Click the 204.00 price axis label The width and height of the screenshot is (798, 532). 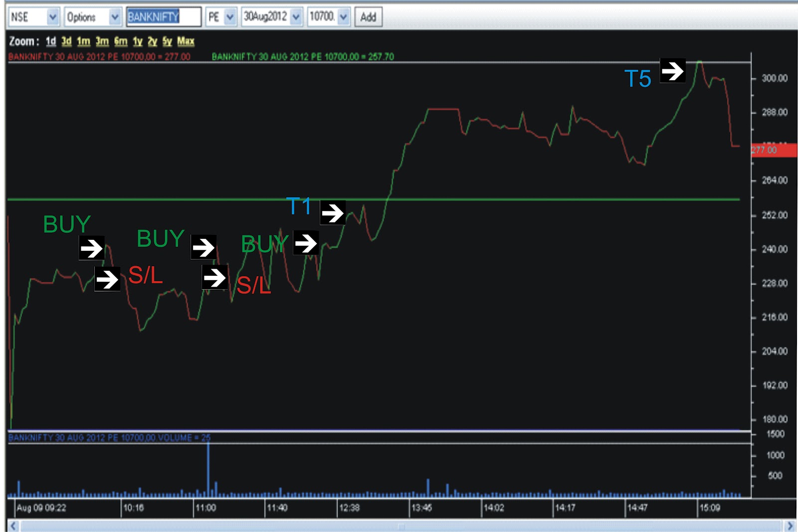775,352
